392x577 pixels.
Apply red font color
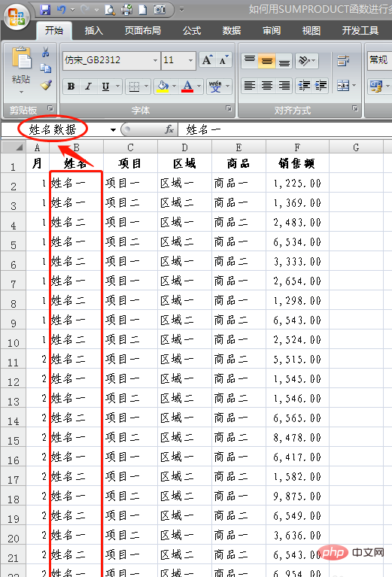(187, 87)
